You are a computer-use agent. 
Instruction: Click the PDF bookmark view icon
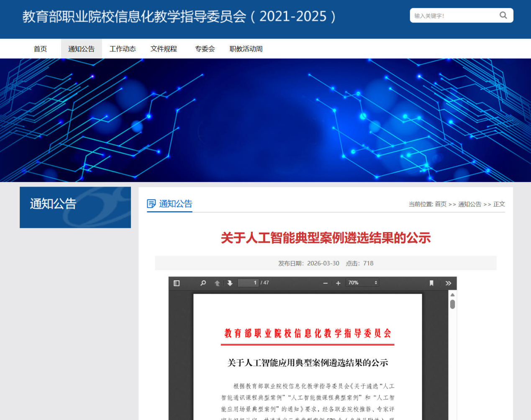pyautogui.click(x=431, y=283)
